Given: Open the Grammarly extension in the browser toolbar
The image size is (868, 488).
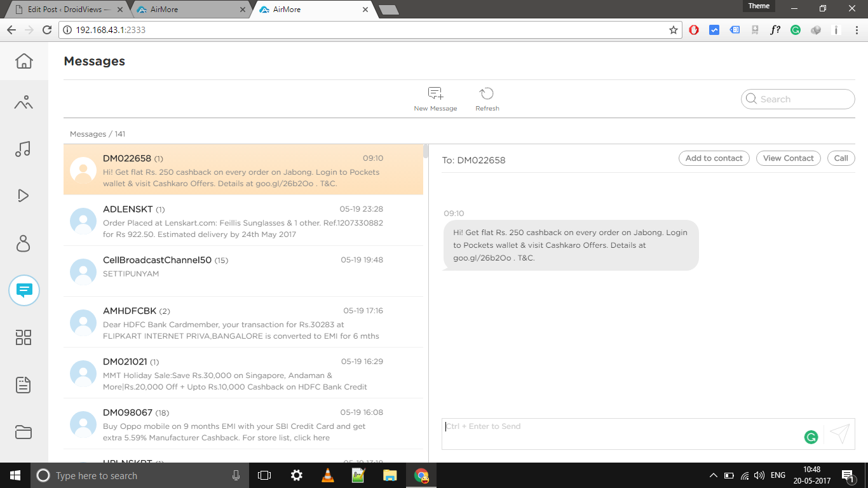Looking at the screenshot, I should (x=796, y=30).
